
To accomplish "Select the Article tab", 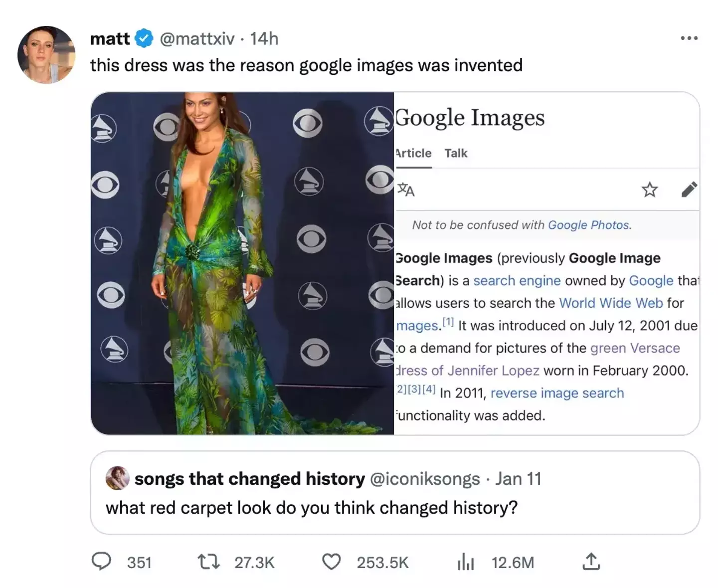I will pyautogui.click(x=413, y=153).
